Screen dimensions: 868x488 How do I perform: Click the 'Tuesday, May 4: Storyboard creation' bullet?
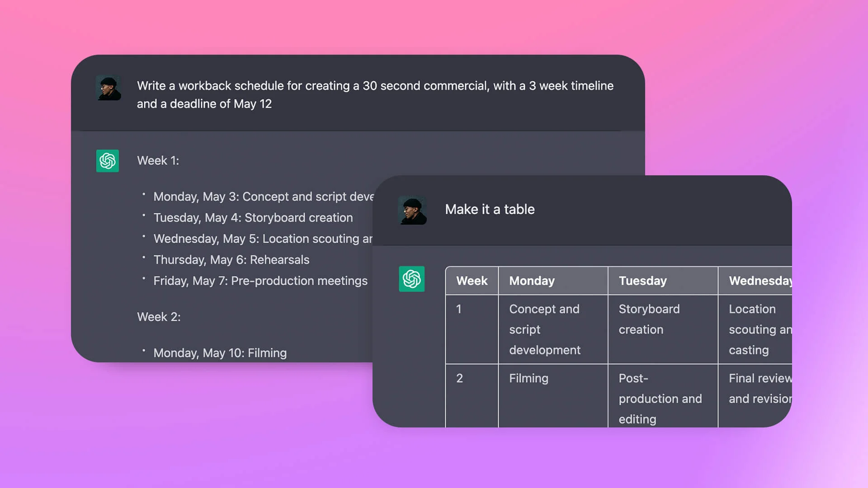(253, 218)
